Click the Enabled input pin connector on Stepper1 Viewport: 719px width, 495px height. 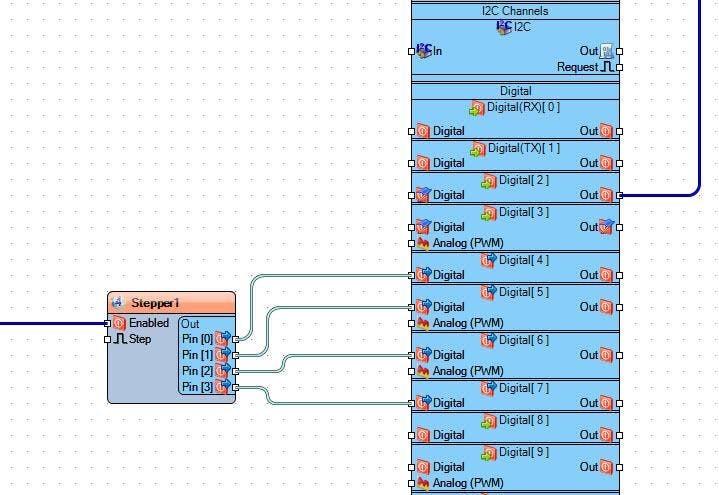[107, 323]
